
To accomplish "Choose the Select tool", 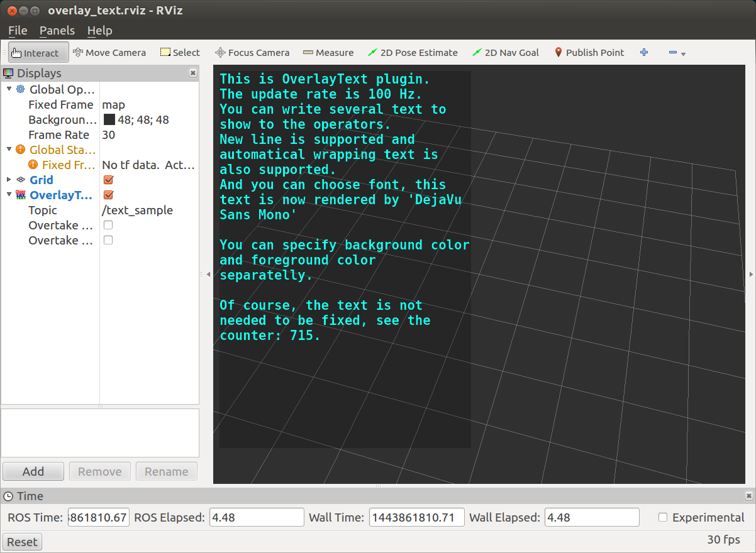I will (x=180, y=53).
